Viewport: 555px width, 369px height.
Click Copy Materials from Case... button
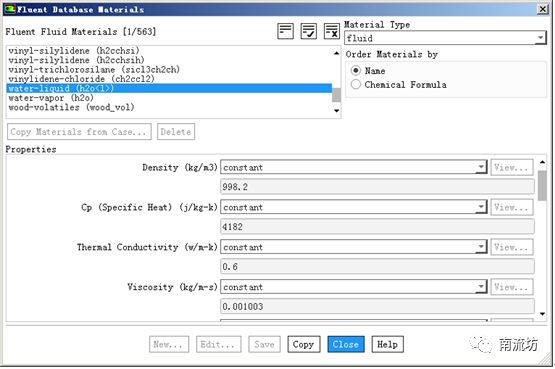click(x=79, y=132)
